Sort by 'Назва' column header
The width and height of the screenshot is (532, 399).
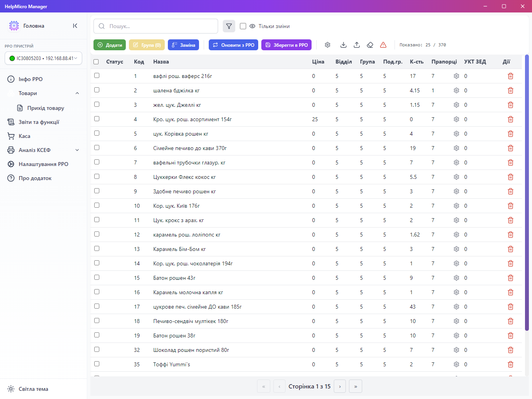pos(161,62)
